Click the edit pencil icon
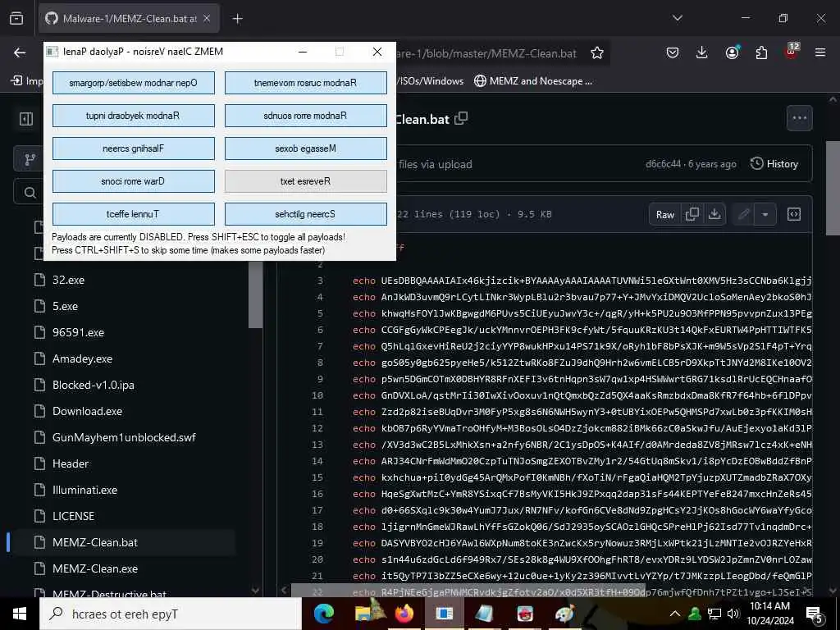Image resolution: width=840 pixels, height=630 pixels. click(743, 214)
